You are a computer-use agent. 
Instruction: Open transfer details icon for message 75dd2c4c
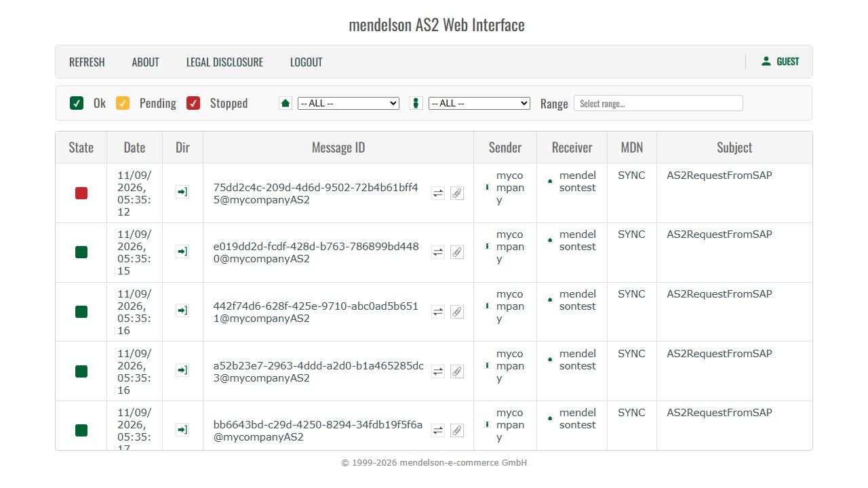pyautogui.click(x=438, y=193)
